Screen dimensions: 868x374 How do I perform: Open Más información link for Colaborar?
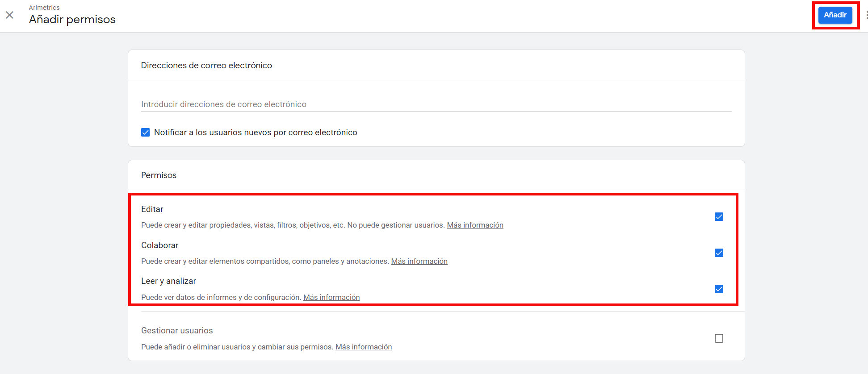[419, 261]
